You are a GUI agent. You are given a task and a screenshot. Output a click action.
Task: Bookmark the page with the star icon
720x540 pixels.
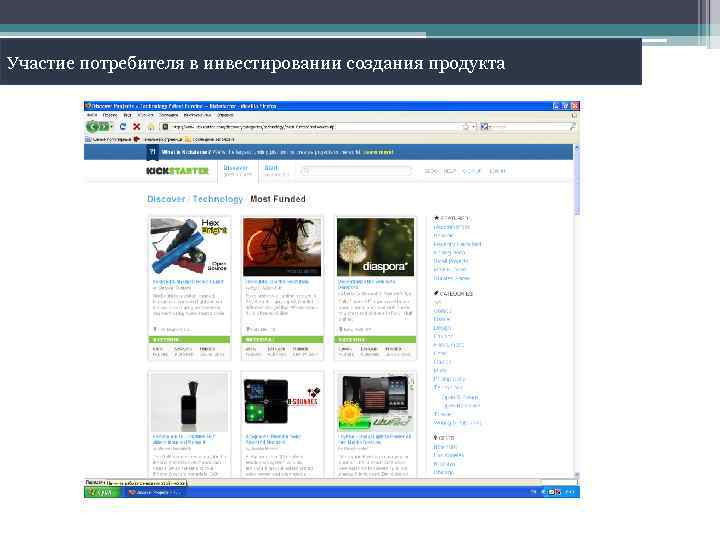click(x=466, y=127)
